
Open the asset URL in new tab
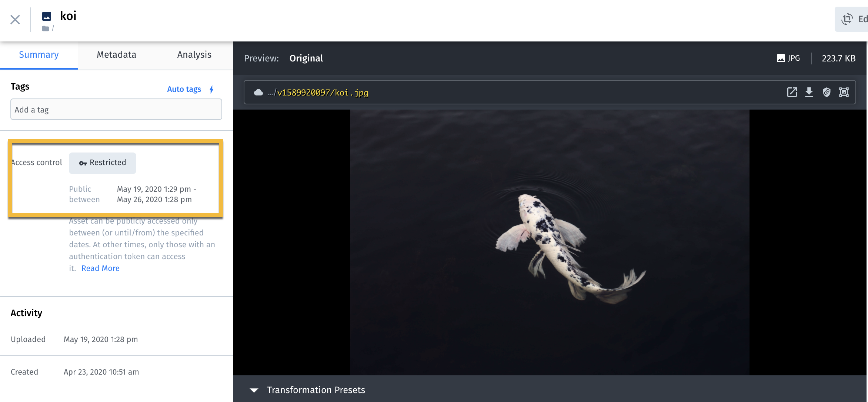[792, 92]
